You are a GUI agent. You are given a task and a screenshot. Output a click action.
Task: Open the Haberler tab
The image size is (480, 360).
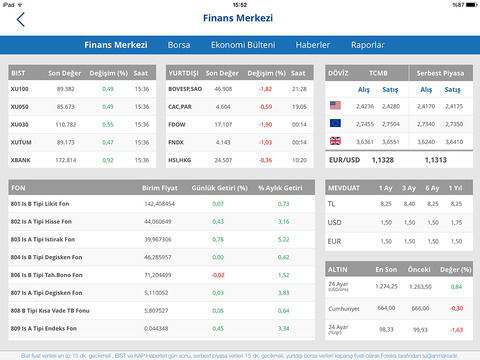point(313,45)
